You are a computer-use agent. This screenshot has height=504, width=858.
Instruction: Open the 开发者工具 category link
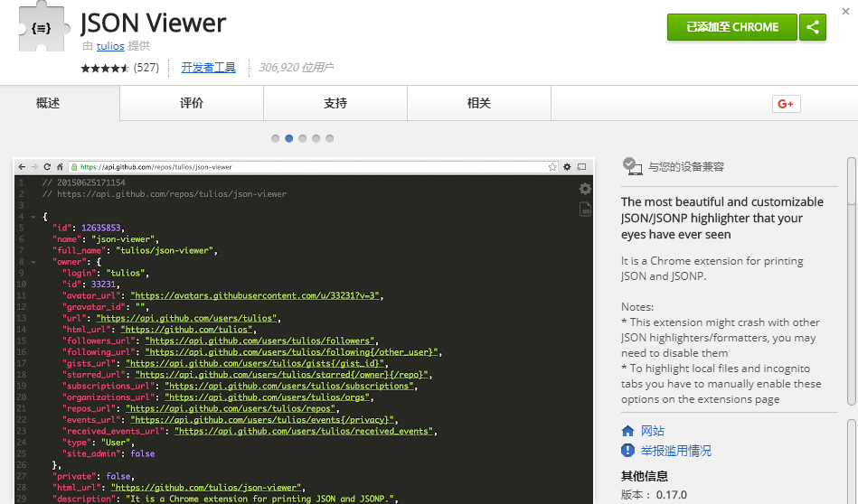point(209,68)
